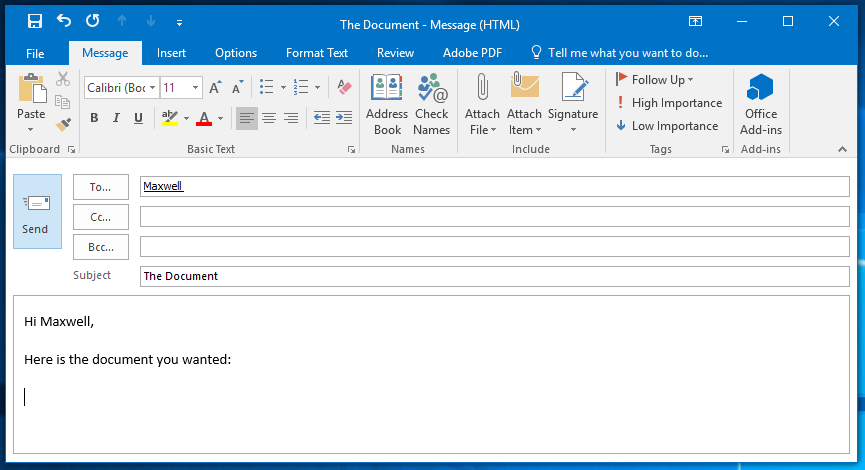865x470 pixels.
Task: Open Ribbon Display Options in title bar
Action: tap(696, 22)
